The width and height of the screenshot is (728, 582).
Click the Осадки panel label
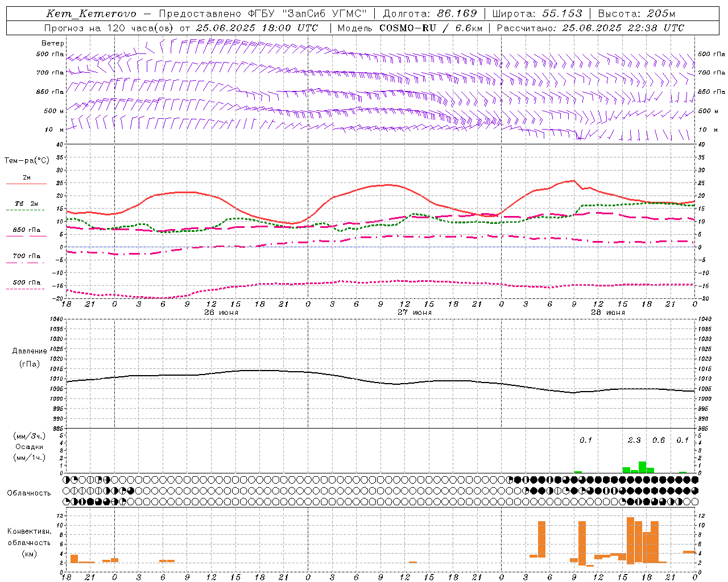pyautogui.click(x=29, y=447)
